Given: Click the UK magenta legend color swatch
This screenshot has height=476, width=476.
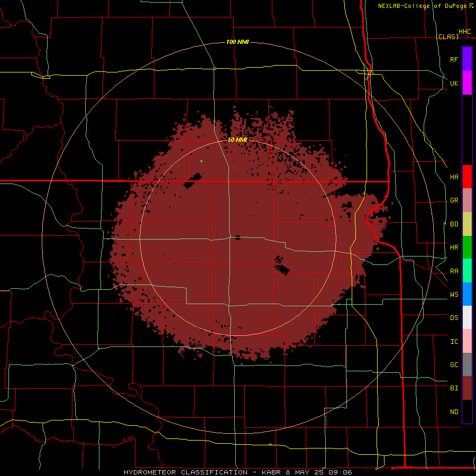Looking at the screenshot, I should tap(467, 83).
